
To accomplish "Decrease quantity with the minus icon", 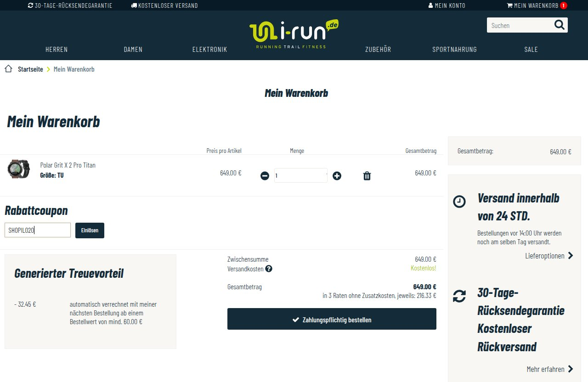I will click(265, 175).
